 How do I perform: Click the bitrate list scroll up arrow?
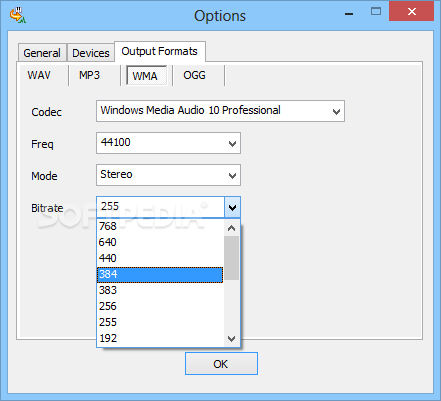pyautogui.click(x=232, y=228)
